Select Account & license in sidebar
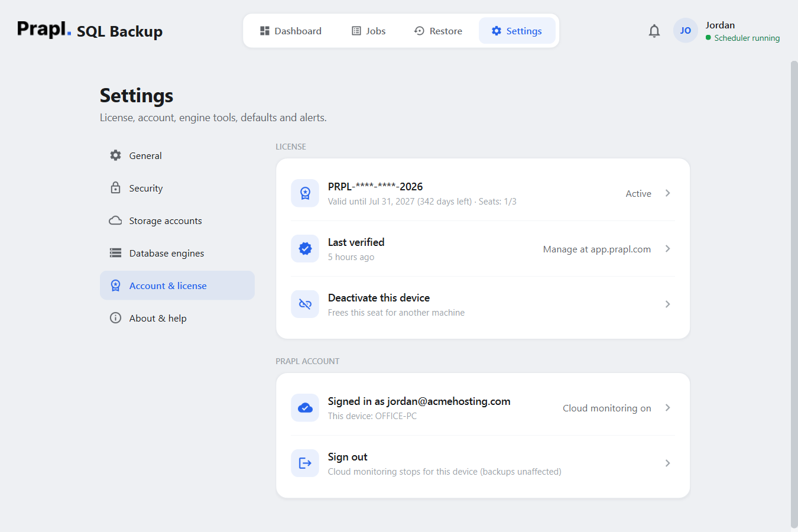This screenshot has width=798, height=532. click(177, 286)
